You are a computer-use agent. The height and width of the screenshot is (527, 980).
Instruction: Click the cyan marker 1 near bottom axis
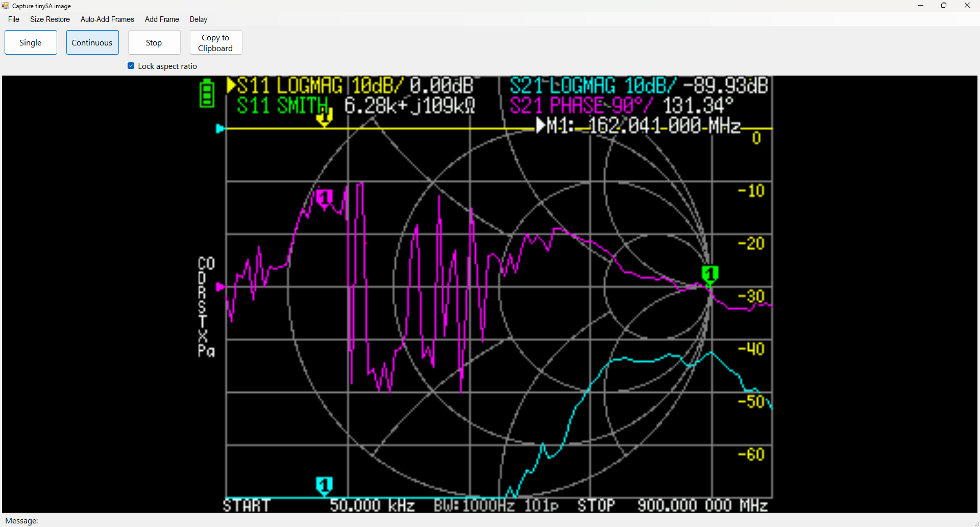[x=324, y=485]
